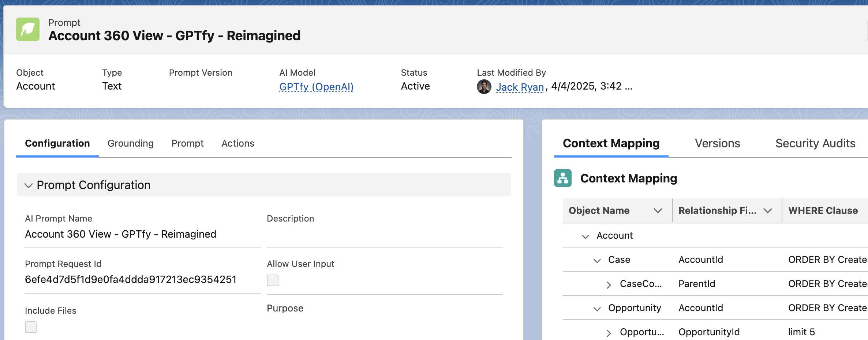Select the Context Mapping tab
The image size is (868, 340).
tap(611, 143)
